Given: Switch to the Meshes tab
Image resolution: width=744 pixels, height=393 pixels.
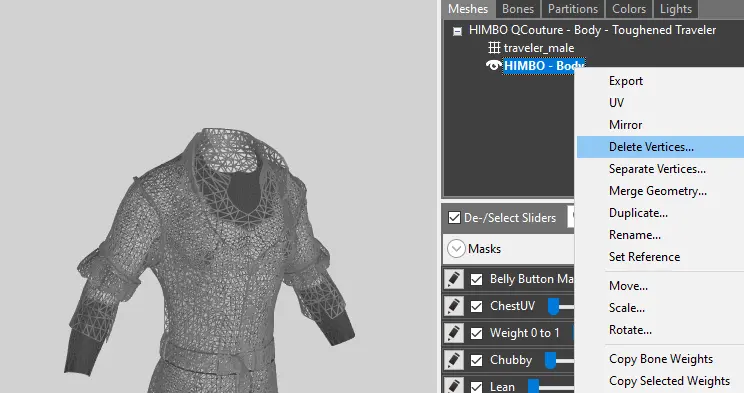Looking at the screenshot, I should (468, 9).
